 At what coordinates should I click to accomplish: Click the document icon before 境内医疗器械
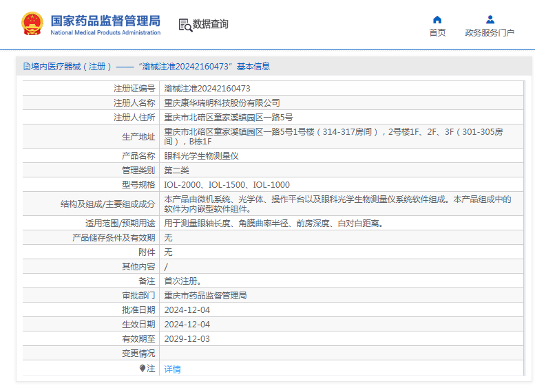click(x=27, y=67)
